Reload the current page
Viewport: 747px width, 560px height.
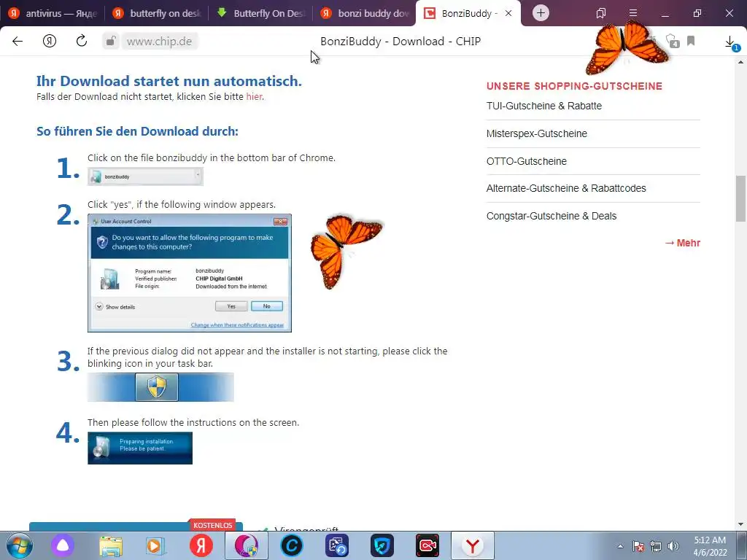pyautogui.click(x=82, y=41)
